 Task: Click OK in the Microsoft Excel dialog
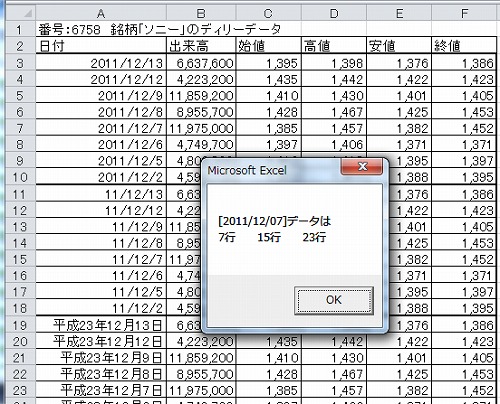pyautogui.click(x=334, y=300)
